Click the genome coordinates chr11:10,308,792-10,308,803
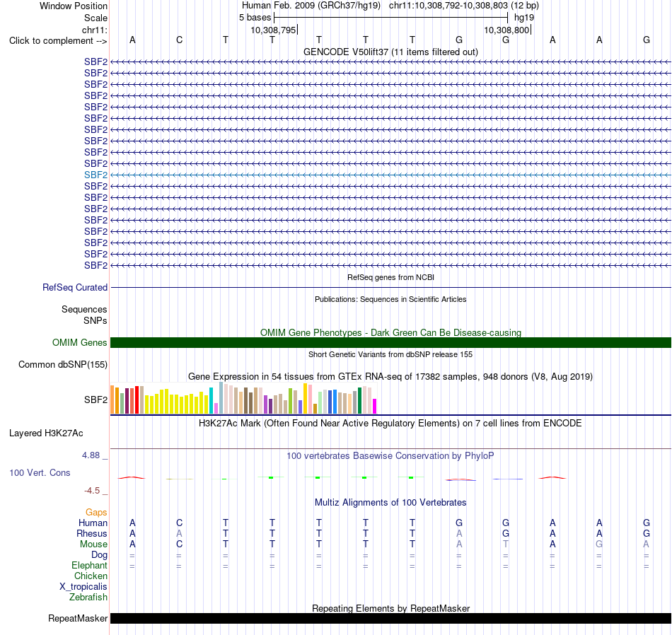This screenshot has height=635, width=672. (448, 6)
